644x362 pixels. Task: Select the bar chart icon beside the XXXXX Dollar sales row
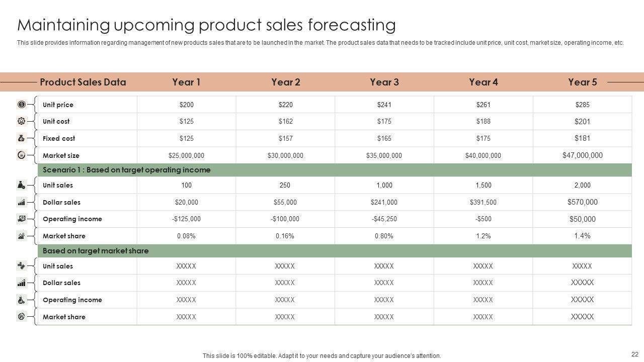tap(22, 283)
